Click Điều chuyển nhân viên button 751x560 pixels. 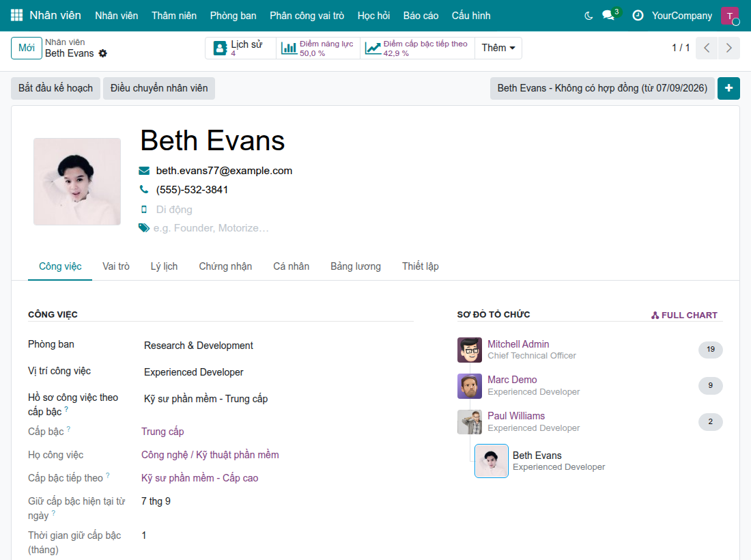[x=159, y=88]
